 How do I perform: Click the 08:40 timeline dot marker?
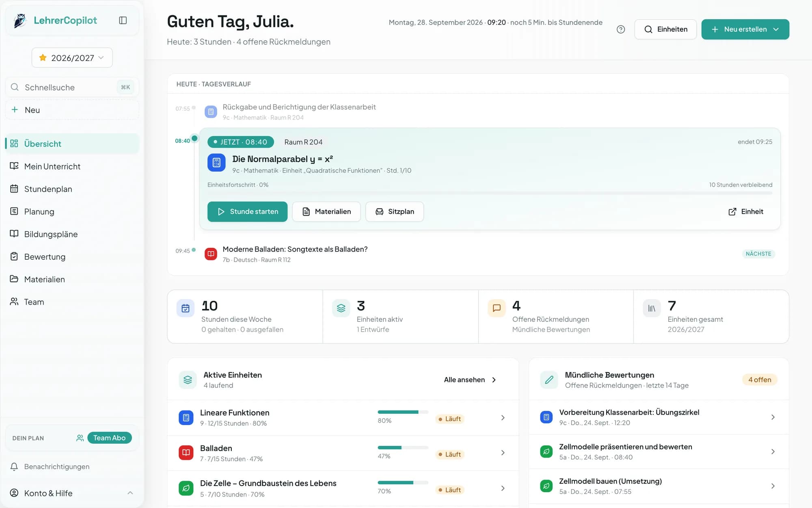click(195, 139)
